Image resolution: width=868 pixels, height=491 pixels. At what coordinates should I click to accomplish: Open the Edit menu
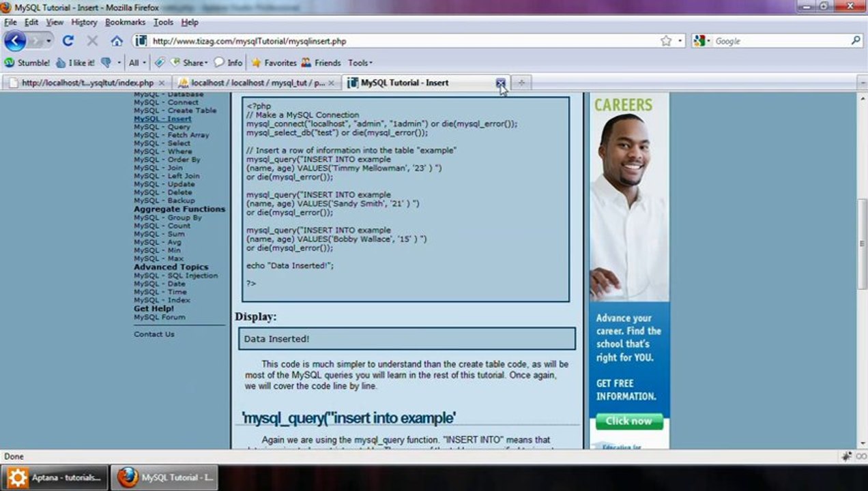click(x=31, y=22)
